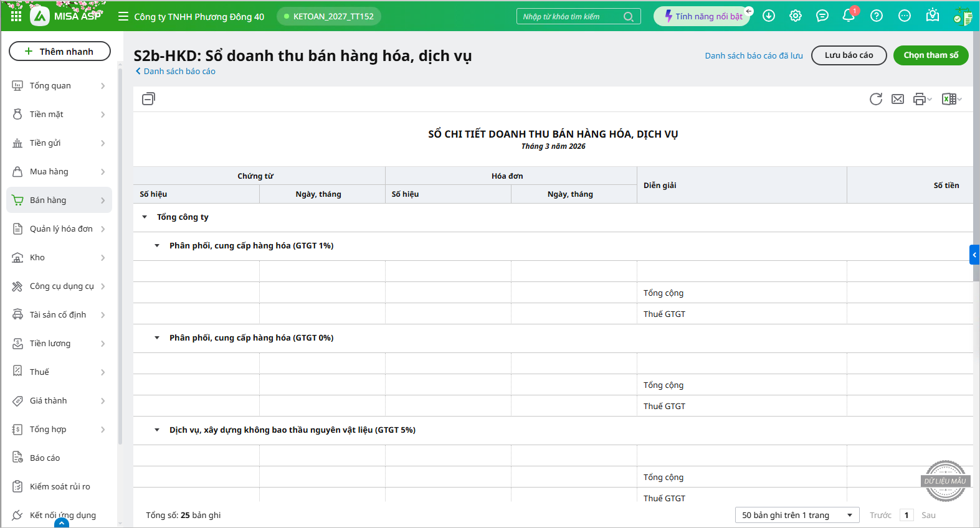Image resolution: width=980 pixels, height=528 pixels.
Task: Send the report by email icon
Action: point(897,99)
